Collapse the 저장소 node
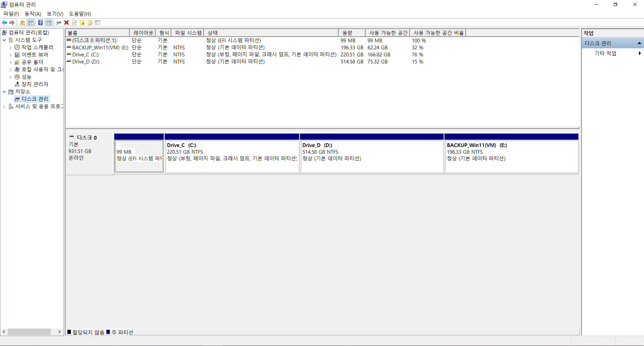 point(4,92)
